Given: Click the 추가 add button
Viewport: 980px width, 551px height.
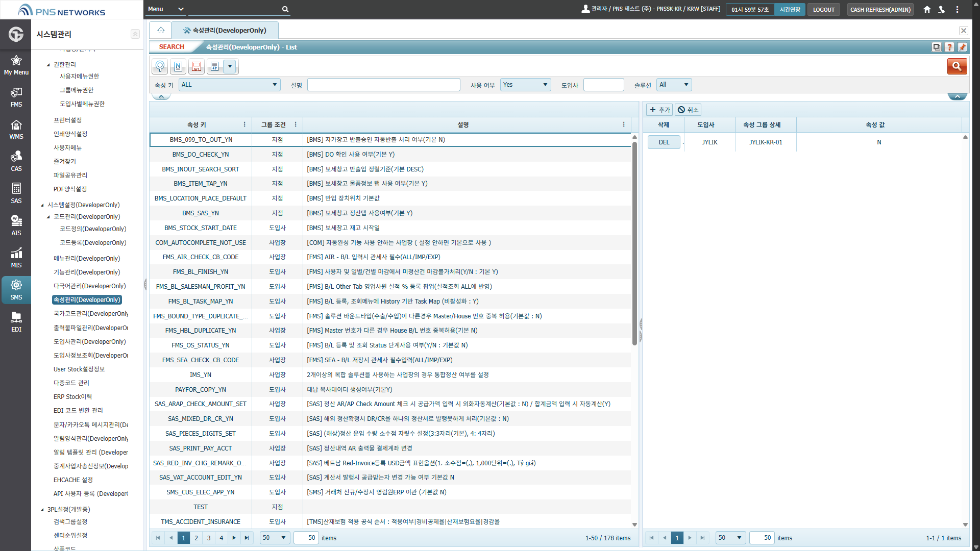Looking at the screenshot, I should pos(659,110).
